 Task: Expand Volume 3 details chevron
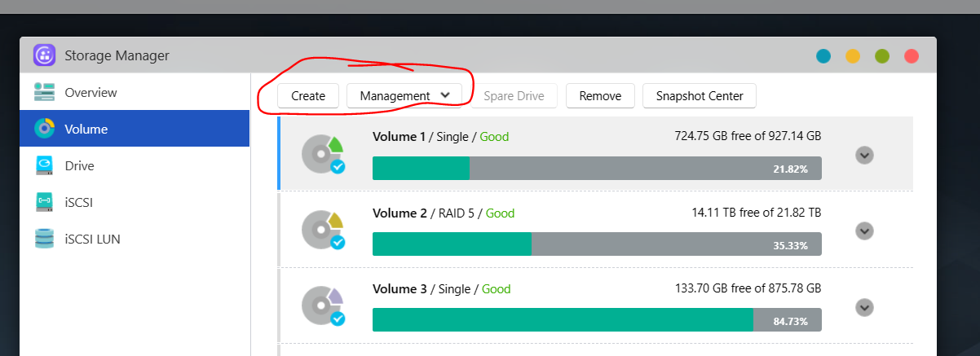click(x=865, y=307)
